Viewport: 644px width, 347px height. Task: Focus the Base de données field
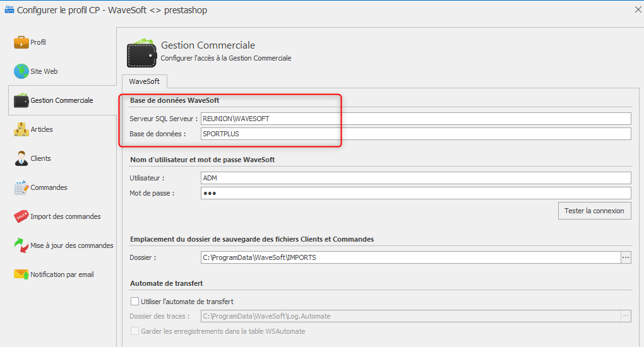point(415,134)
